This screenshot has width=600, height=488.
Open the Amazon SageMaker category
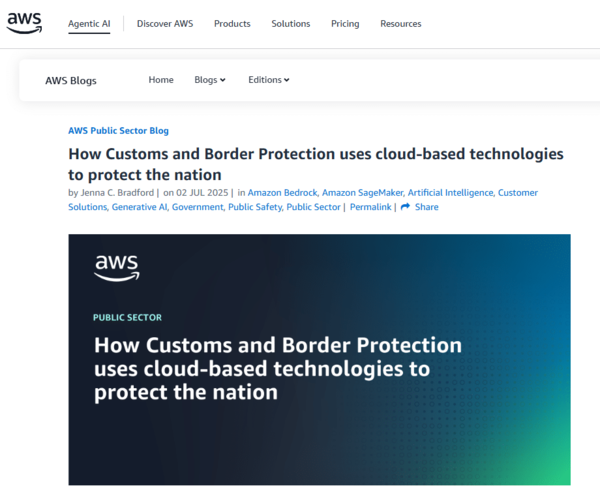[362, 193]
